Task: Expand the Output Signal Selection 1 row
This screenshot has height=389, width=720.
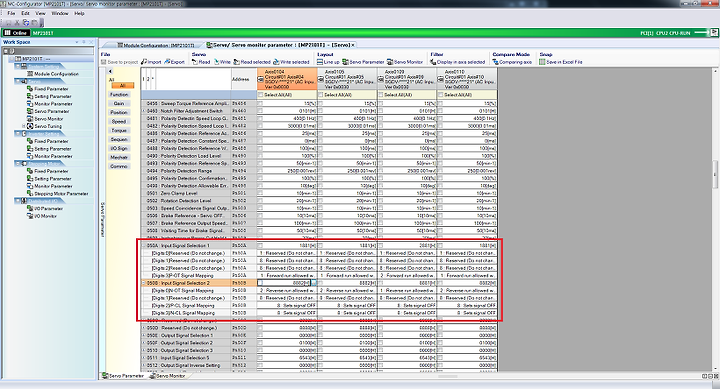Action: coord(143,336)
